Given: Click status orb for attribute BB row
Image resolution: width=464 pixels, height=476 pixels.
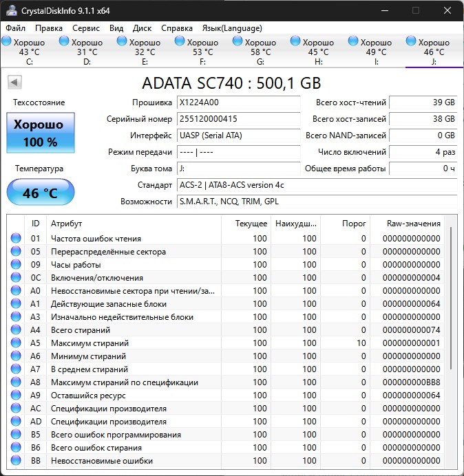Looking at the screenshot, I should tap(16, 460).
